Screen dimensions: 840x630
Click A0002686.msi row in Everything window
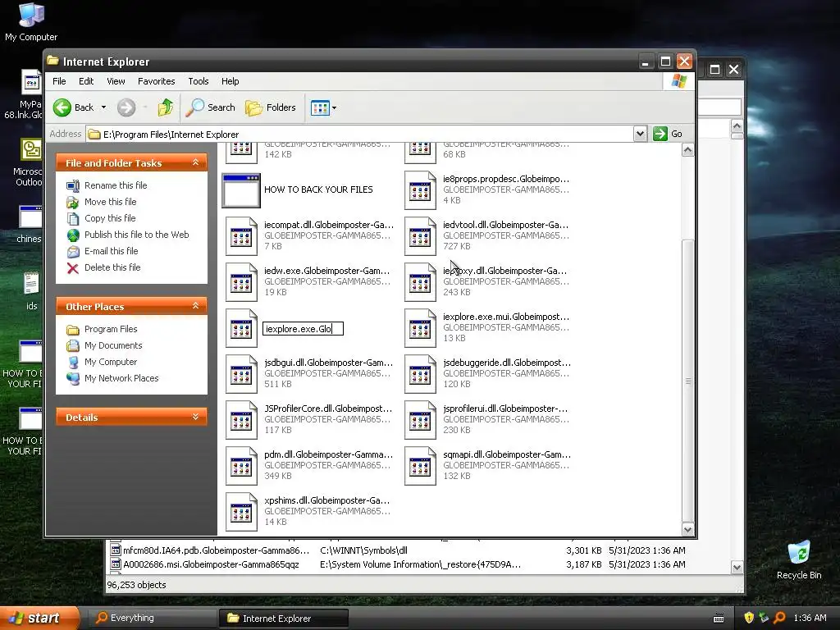398,564
